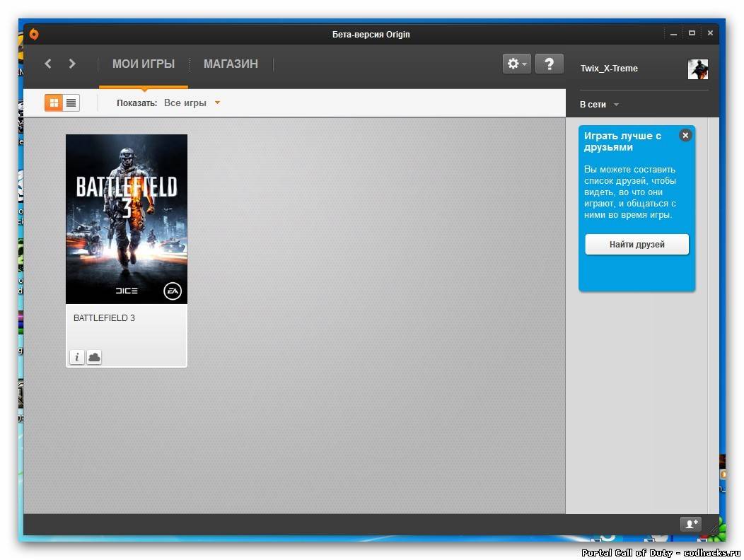744x560 pixels.
Task: Expand the Все игры filter dropdown
Action: pos(192,103)
